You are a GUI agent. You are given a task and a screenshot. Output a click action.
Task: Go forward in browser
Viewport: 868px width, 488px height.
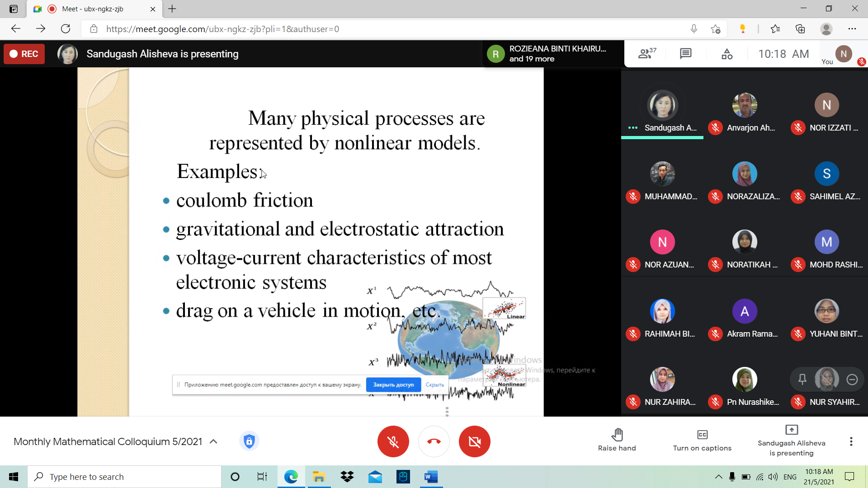point(41,29)
